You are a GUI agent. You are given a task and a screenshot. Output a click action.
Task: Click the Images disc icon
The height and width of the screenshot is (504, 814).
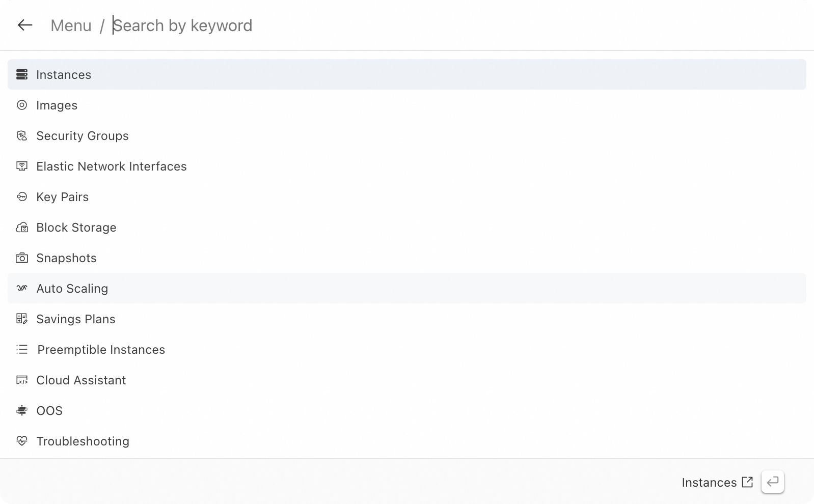pos(22,105)
